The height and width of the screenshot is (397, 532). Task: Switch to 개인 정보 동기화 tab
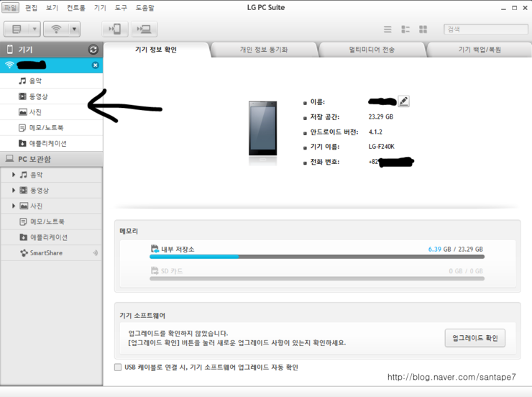point(264,50)
